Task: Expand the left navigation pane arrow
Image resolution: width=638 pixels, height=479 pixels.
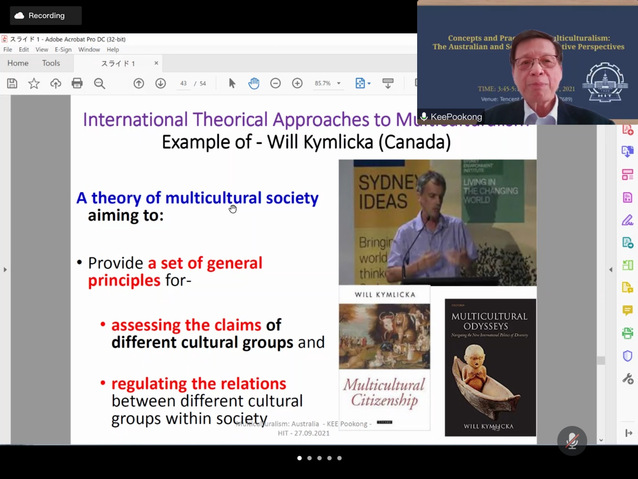Action: (5, 269)
